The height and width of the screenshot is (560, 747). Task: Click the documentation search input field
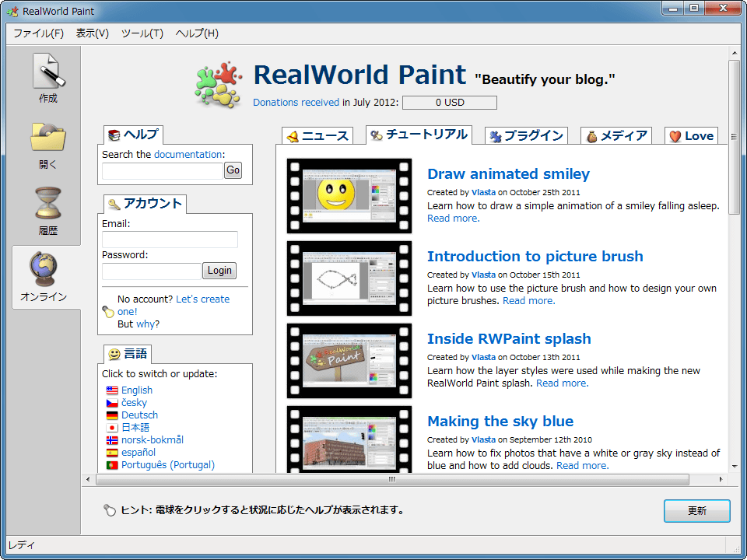(163, 170)
